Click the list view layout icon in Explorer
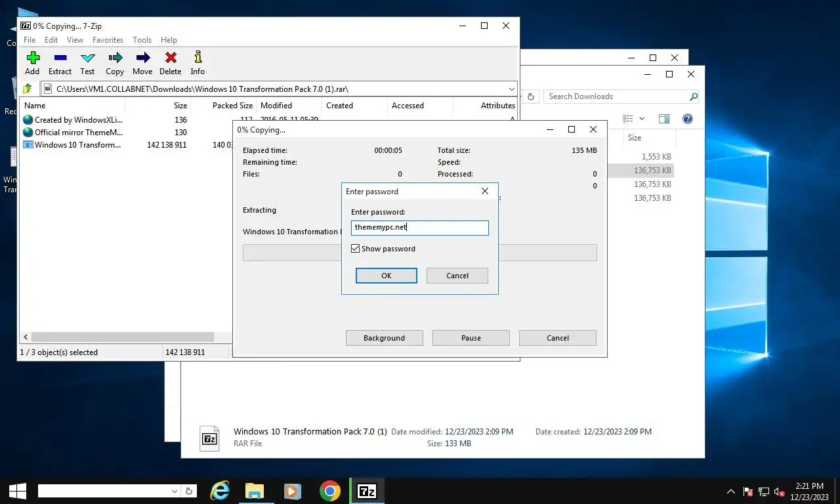840x504 pixels. (628, 119)
